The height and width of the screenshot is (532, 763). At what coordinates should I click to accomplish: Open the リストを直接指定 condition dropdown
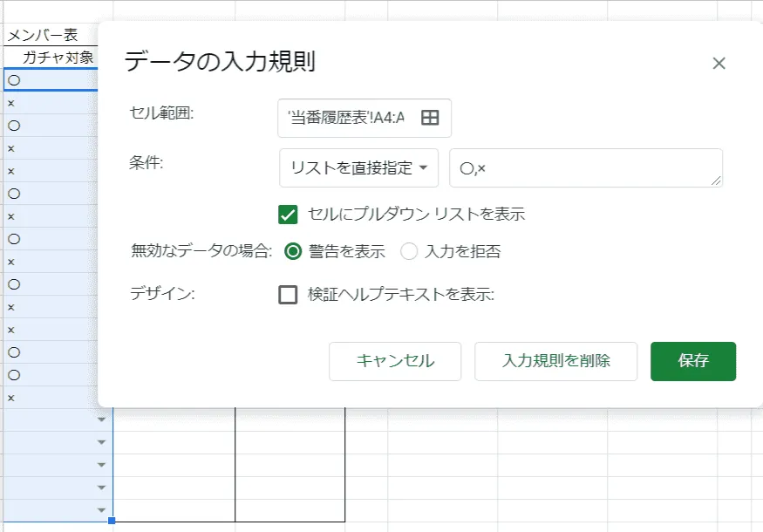[x=358, y=167]
